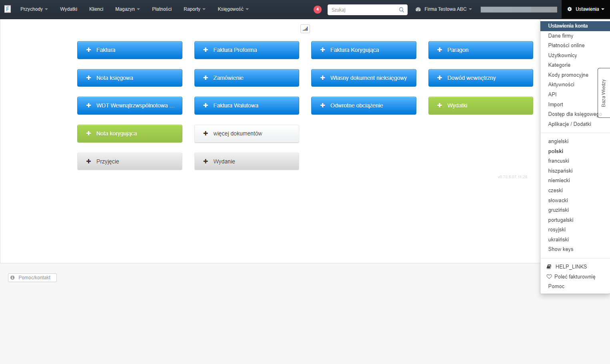610x364 pixels.
Task: Click the plus icon on Przyjęcie button
Action: pyautogui.click(x=89, y=161)
